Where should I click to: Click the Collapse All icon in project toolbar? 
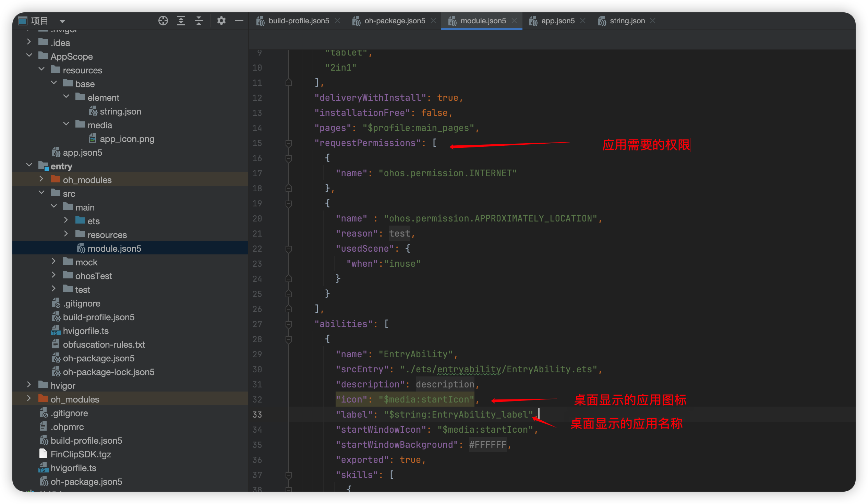pyautogui.click(x=199, y=21)
